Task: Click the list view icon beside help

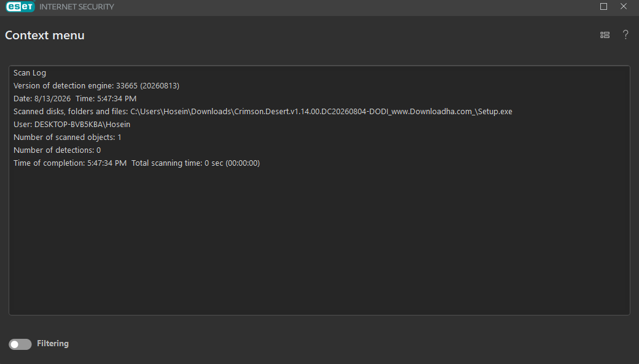Action: pos(605,35)
